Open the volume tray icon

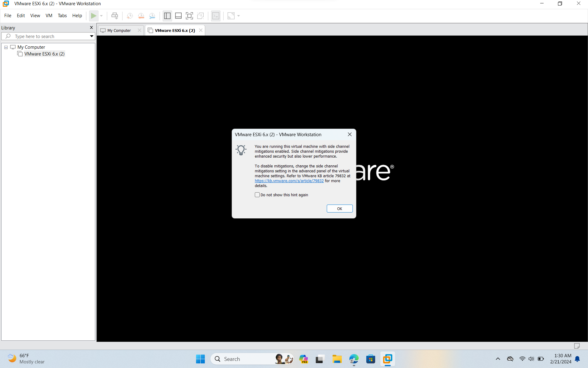coord(531,359)
